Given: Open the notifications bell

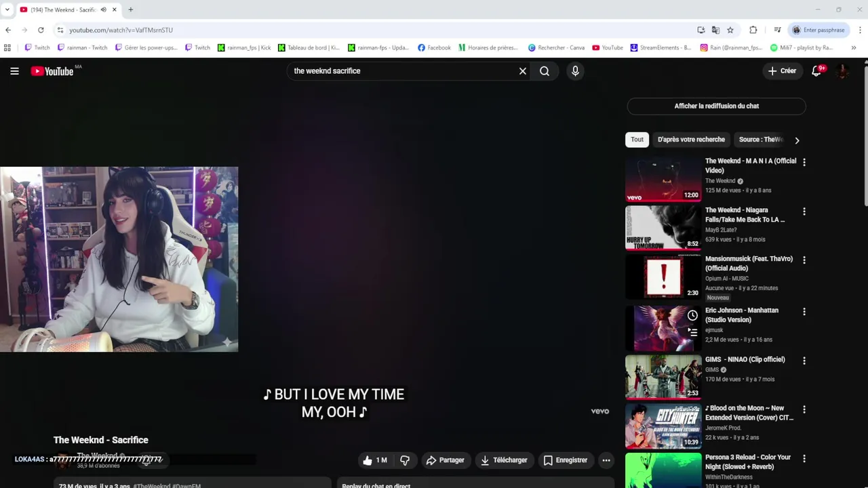Looking at the screenshot, I should click(817, 70).
